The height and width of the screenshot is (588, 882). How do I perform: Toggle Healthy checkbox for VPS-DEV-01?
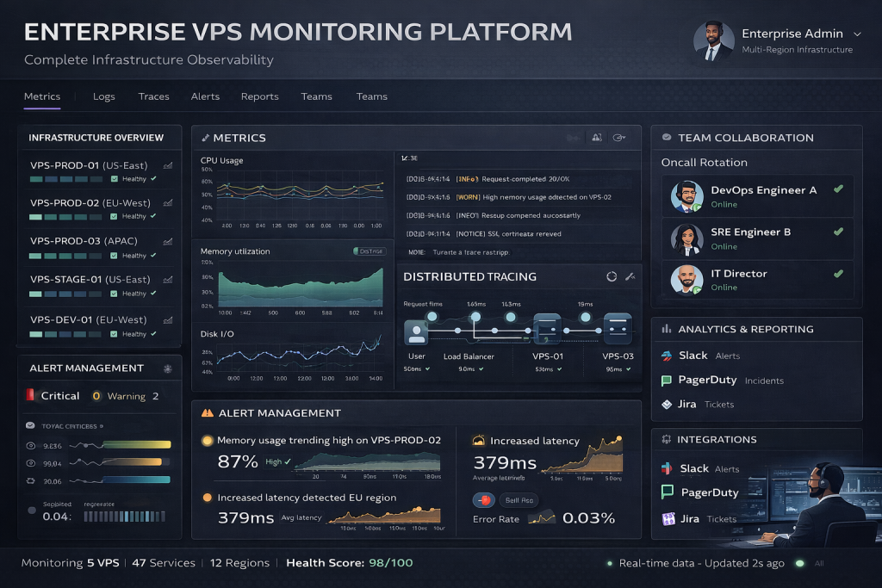[x=115, y=334]
